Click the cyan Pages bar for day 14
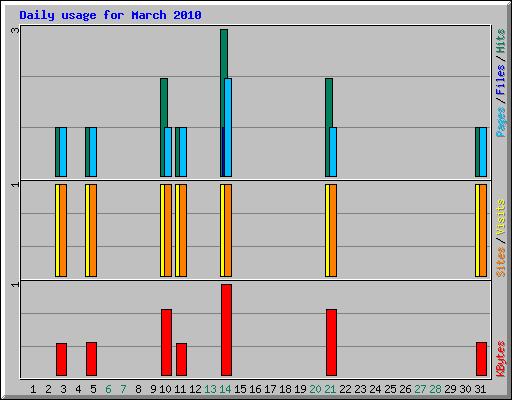Image resolution: width=512 pixels, height=400 pixels. (x=228, y=127)
